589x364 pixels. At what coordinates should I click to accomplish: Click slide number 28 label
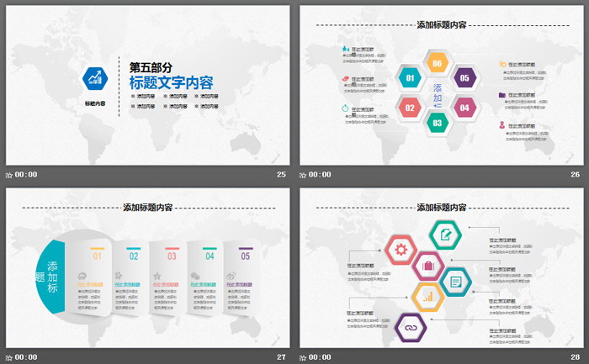point(576,357)
